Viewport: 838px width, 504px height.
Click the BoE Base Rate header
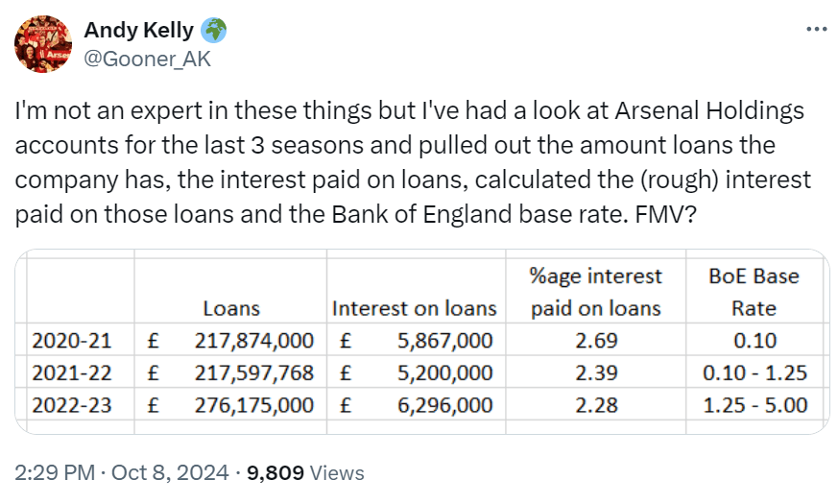coord(753,292)
